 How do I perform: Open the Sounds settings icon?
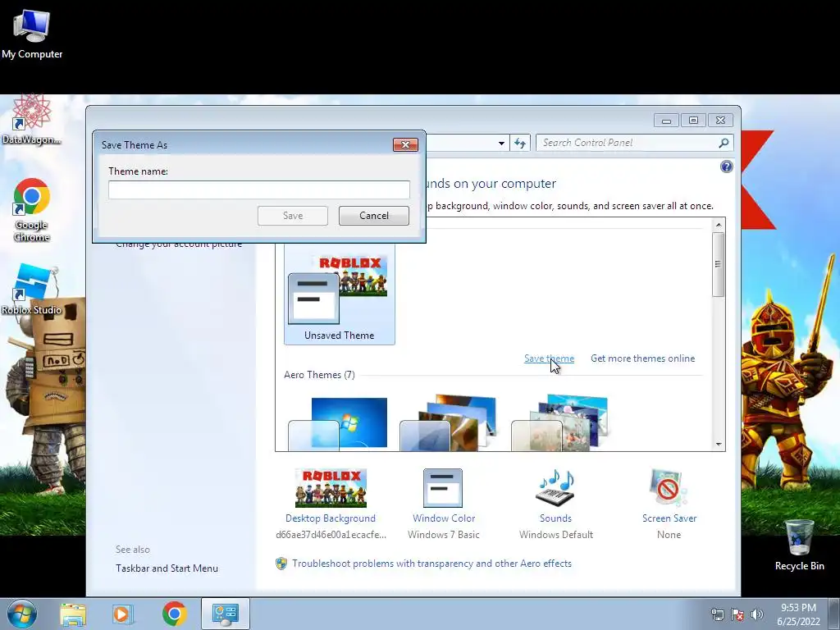click(x=555, y=488)
